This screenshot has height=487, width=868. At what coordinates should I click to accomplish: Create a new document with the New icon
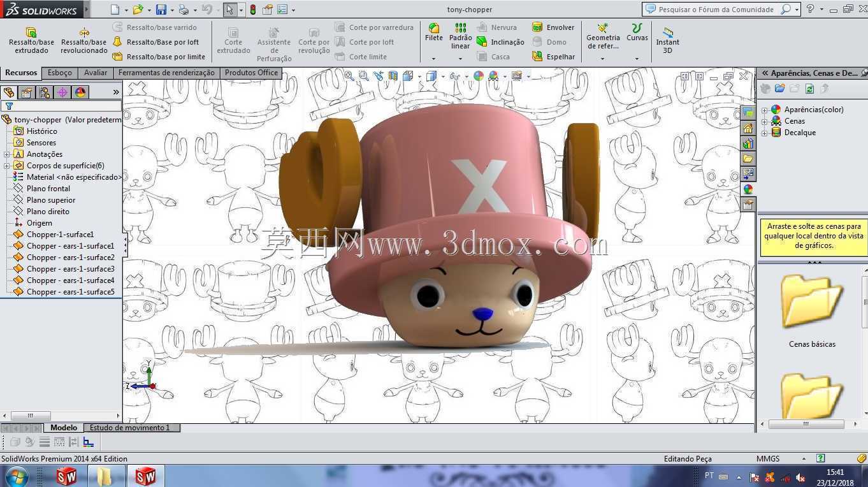[x=115, y=10]
